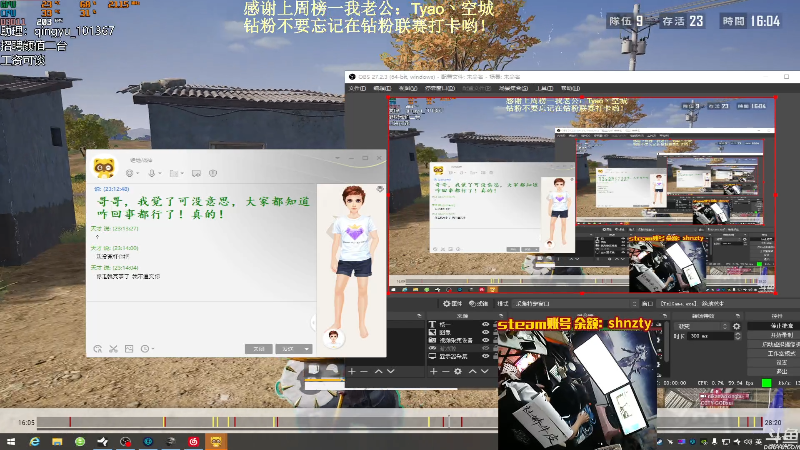Open File Explorer from the taskbar
This screenshot has height=450, width=800.
click(57, 441)
